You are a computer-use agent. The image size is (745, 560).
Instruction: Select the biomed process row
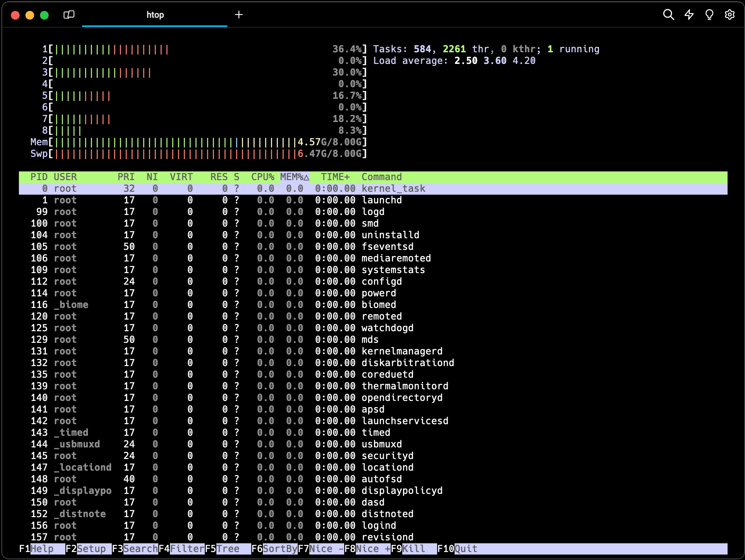point(373,305)
